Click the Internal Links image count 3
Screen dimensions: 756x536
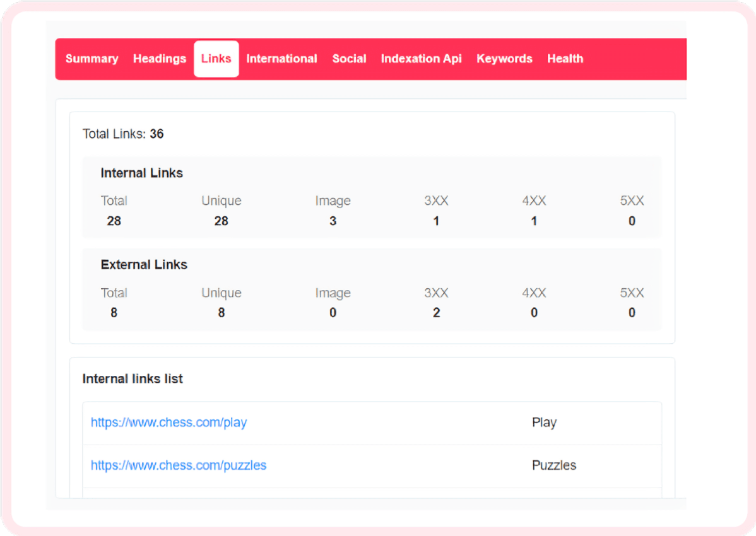click(333, 221)
